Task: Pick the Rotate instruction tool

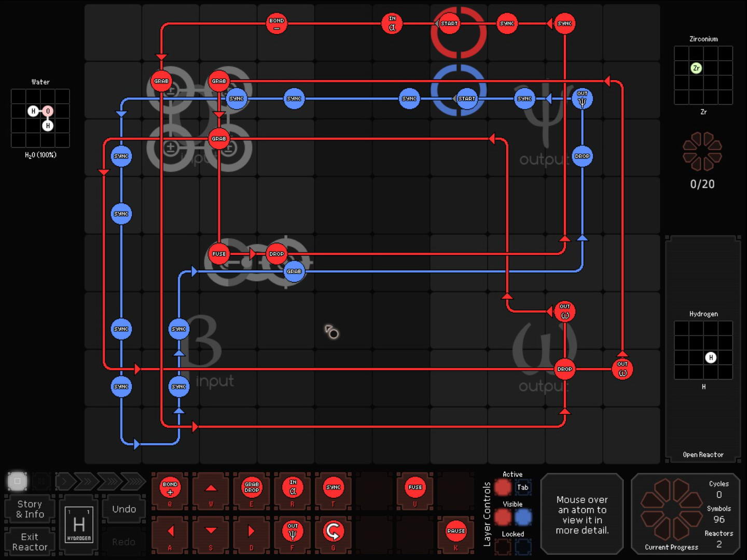Action: pos(333,531)
